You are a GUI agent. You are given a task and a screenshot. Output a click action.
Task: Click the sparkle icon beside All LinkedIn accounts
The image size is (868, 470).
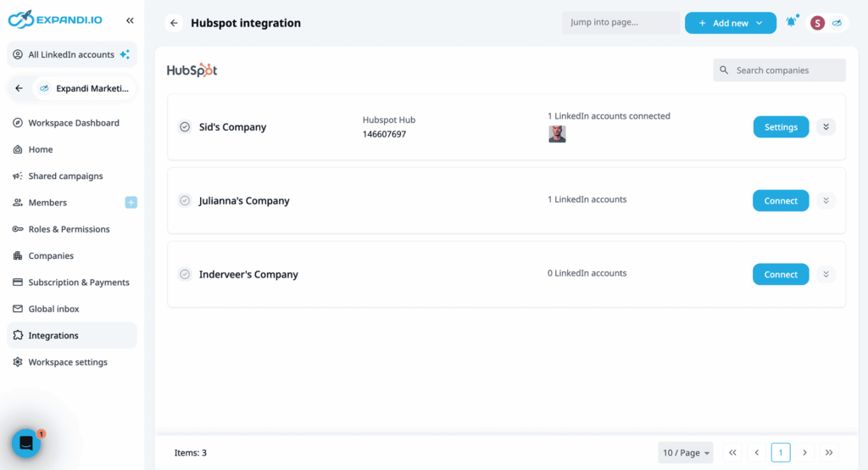(x=125, y=54)
